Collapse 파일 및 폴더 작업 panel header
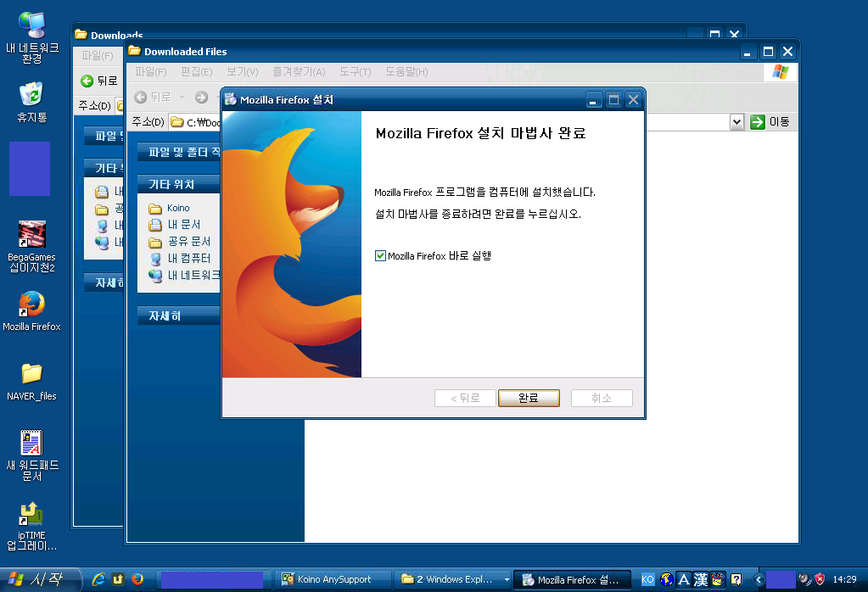Image resolution: width=868 pixels, height=592 pixels. click(178, 152)
